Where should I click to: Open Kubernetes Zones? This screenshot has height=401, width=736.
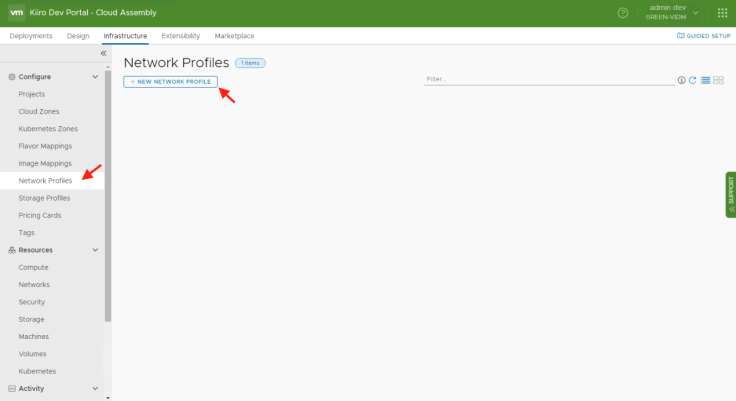pyautogui.click(x=48, y=129)
